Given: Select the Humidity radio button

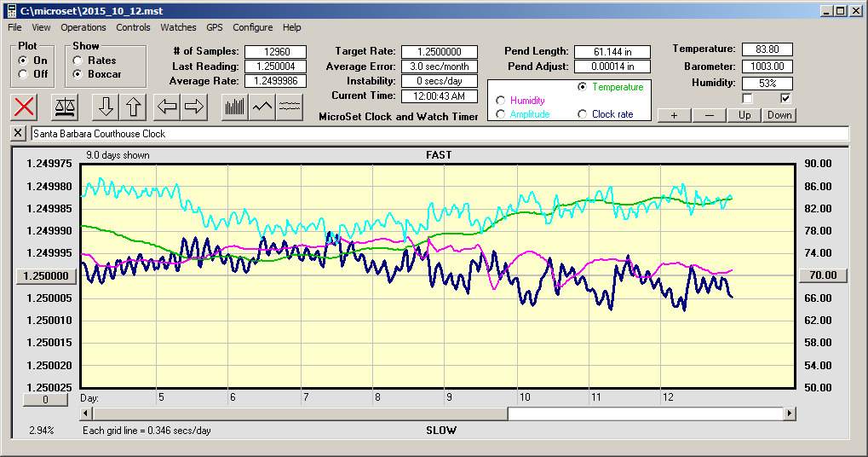Looking at the screenshot, I should coord(500,101).
